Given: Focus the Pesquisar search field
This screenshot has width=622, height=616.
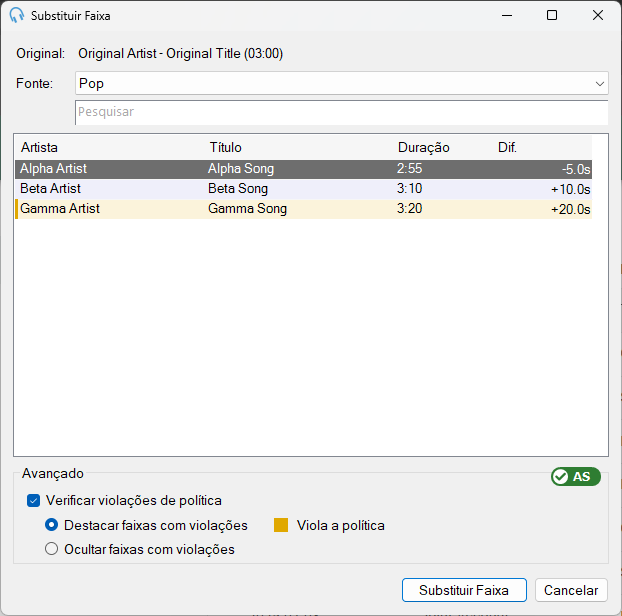Looking at the screenshot, I should 342,112.
